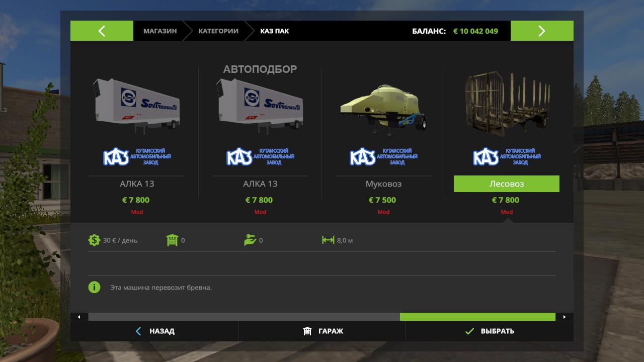Screen dimensions: 644x362
Task: Go to previous page with left green arrow
Action: [x=102, y=31]
